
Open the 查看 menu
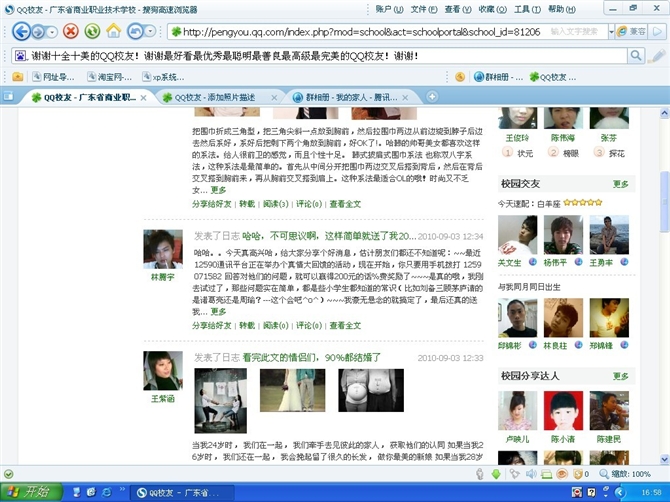[x=458, y=9]
